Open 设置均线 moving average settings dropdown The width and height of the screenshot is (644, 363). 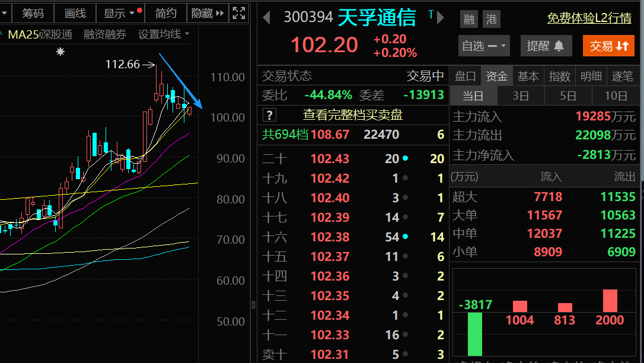(164, 34)
